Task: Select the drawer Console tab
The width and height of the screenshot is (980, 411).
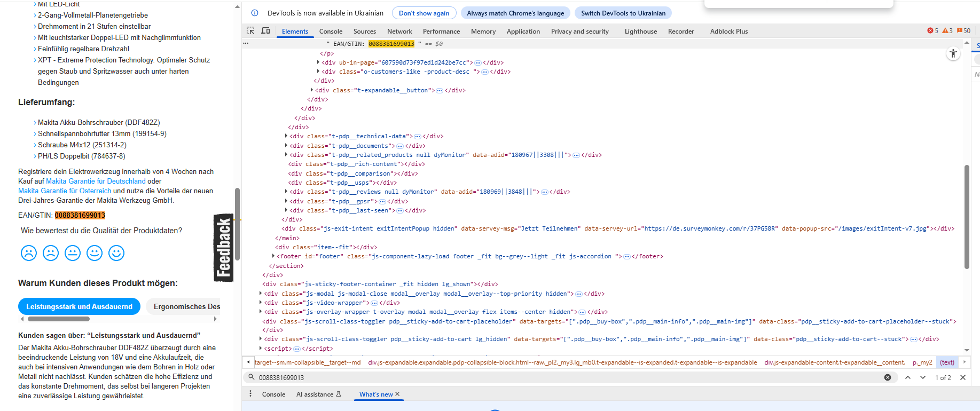Action: [x=273, y=394]
